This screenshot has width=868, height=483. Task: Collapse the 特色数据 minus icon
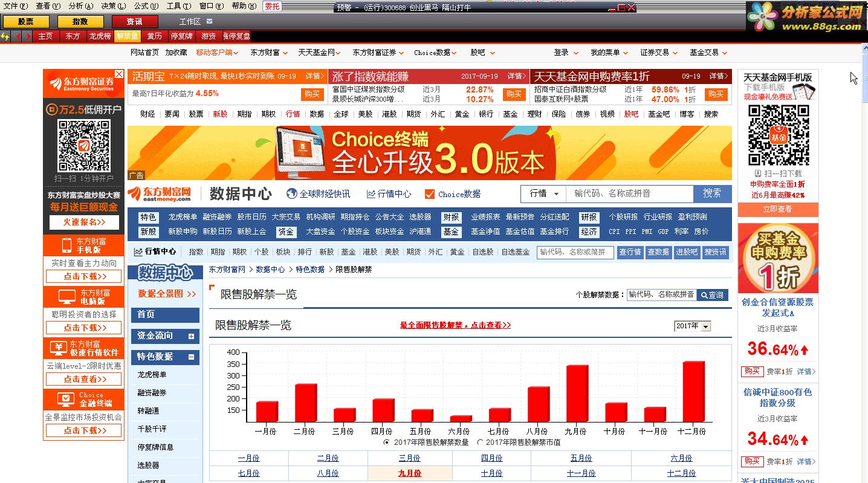(192, 357)
